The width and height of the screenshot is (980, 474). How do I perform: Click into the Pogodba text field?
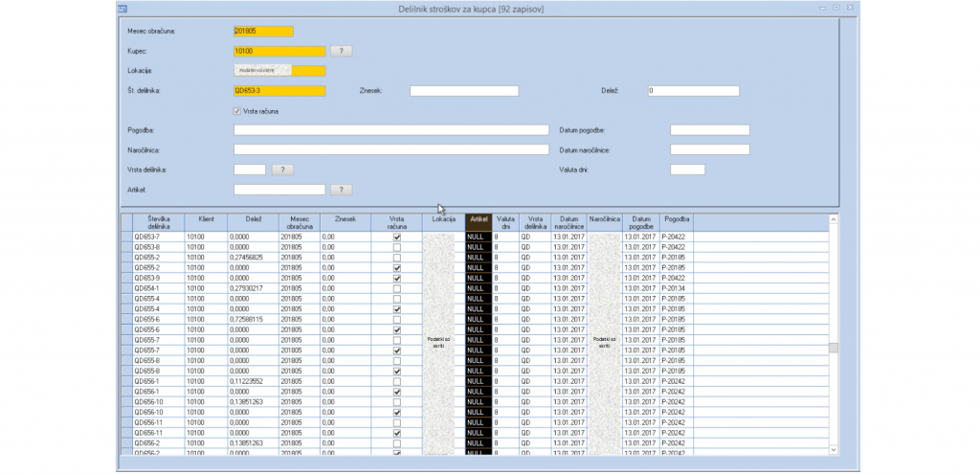(391, 130)
